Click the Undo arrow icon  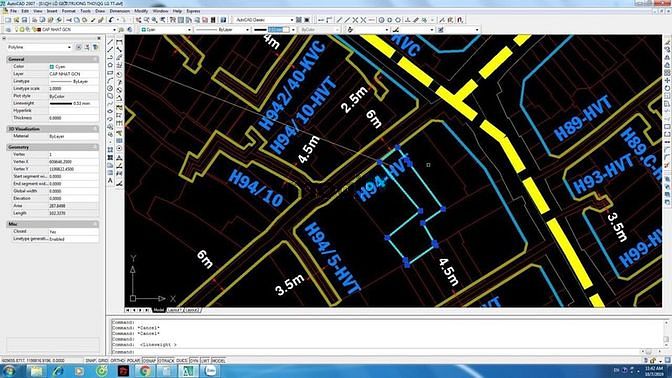pyautogui.click(x=111, y=20)
